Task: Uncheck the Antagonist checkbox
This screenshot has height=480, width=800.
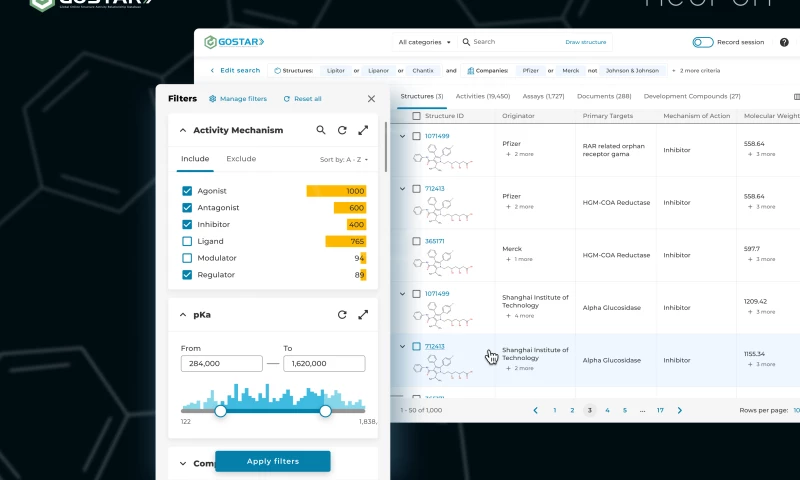Action: coord(187,208)
